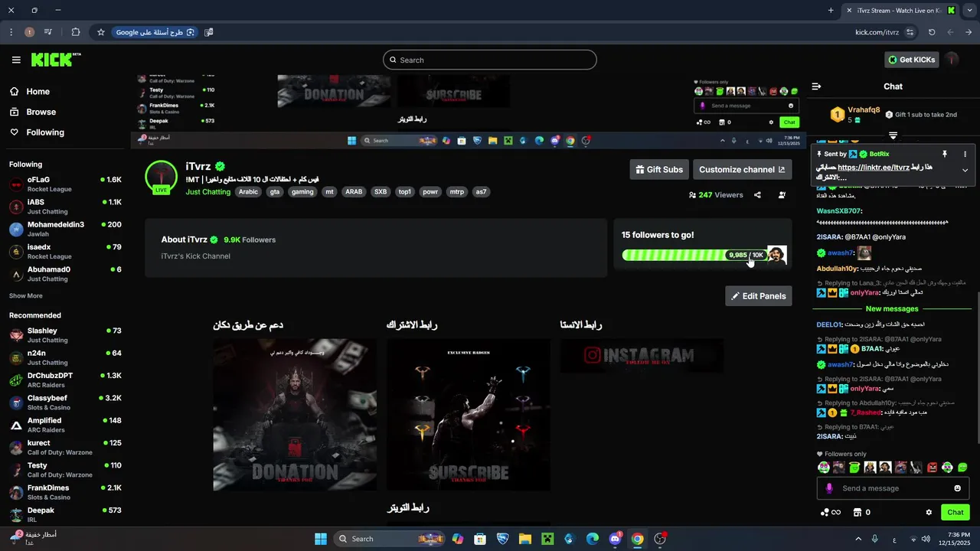Click the Kick search field

[490, 60]
